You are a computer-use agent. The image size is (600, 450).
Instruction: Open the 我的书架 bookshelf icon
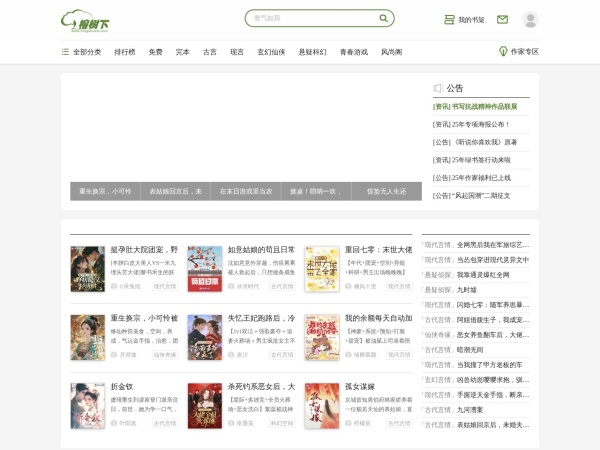click(449, 19)
